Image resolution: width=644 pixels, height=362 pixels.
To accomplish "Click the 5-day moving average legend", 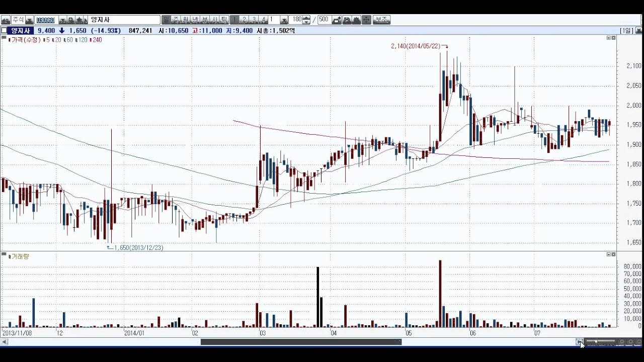I will tap(46, 40).
